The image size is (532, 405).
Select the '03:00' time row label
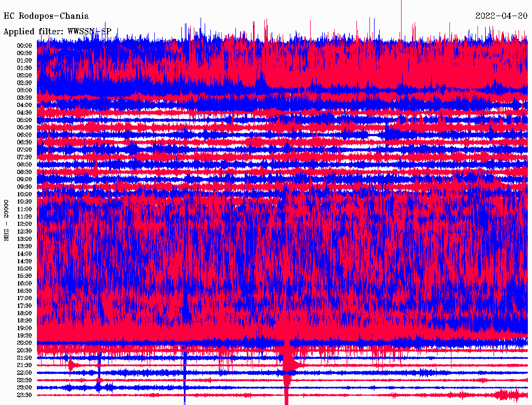(24, 90)
